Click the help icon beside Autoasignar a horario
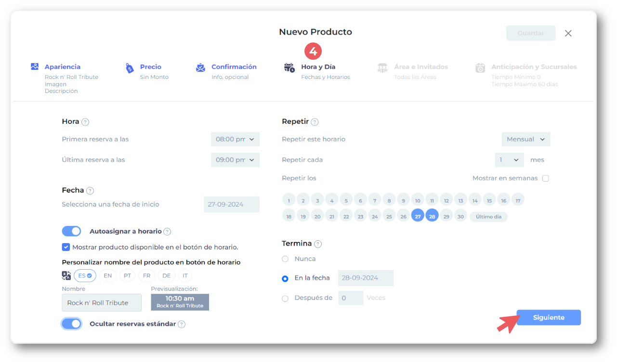 tap(167, 232)
